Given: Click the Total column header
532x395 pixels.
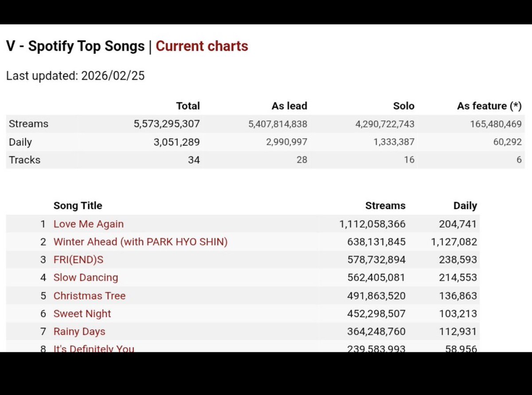Looking at the screenshot, I should (188, 106).
